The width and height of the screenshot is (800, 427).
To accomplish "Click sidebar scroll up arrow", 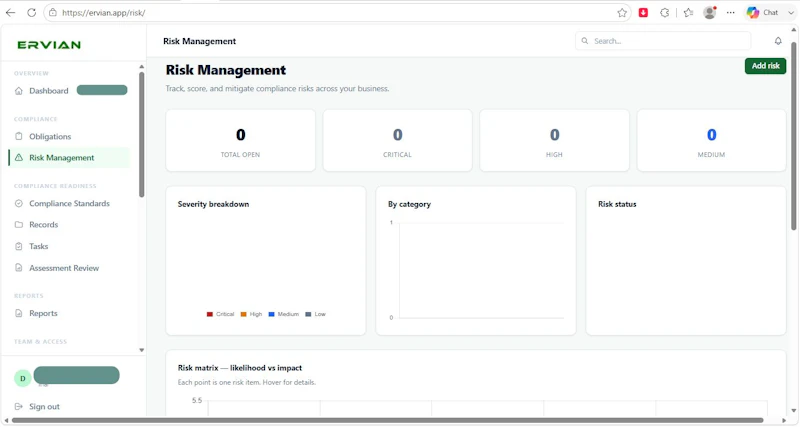I will [141, 67].
